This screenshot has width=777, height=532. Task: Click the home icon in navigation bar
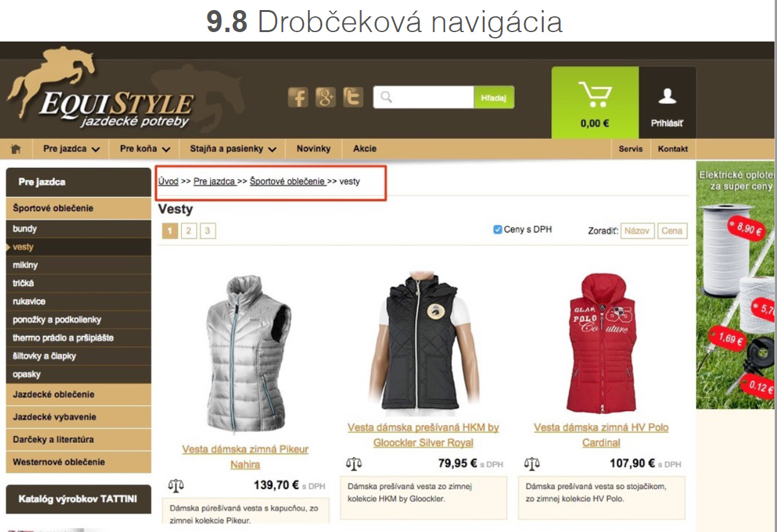point(16,149)
